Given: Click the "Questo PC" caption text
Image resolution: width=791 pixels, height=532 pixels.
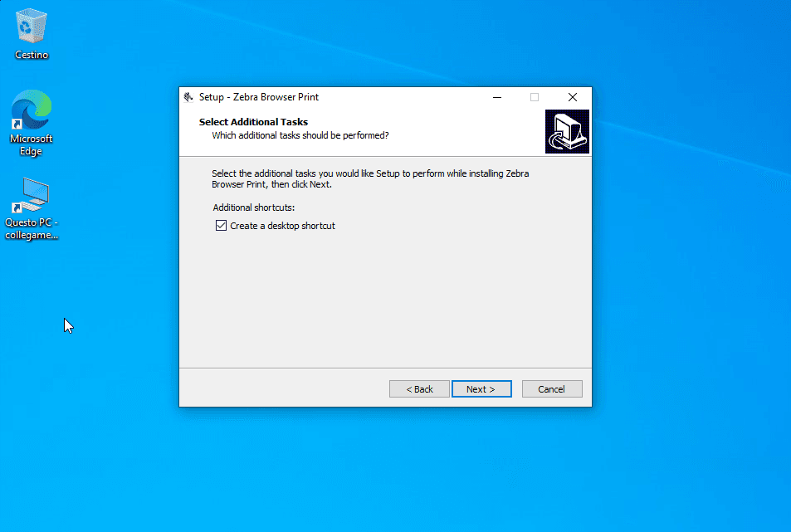Looking at the screenshot, I should (32, 228).
